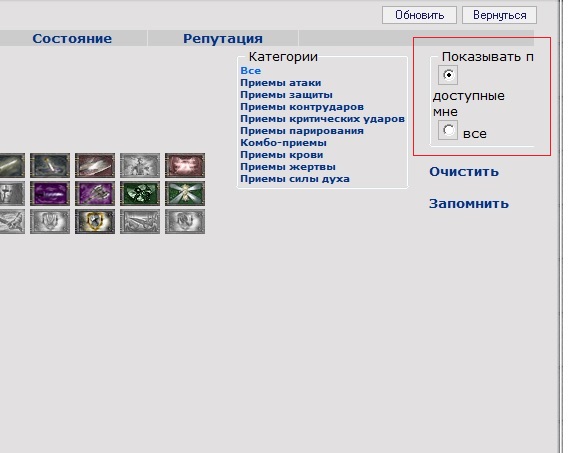The image size is (581, 453).
Task: Click the Обновить button
Action: [x=419, y=15]
